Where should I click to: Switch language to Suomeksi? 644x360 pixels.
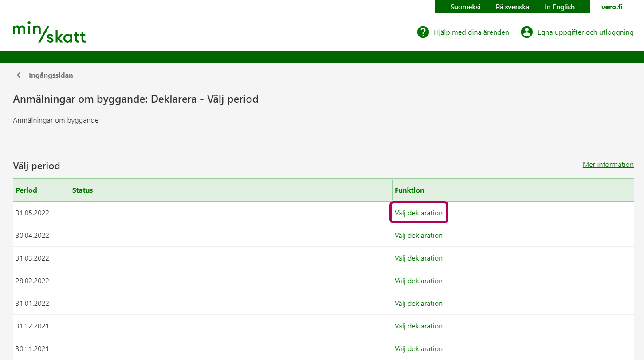point(465,7)
